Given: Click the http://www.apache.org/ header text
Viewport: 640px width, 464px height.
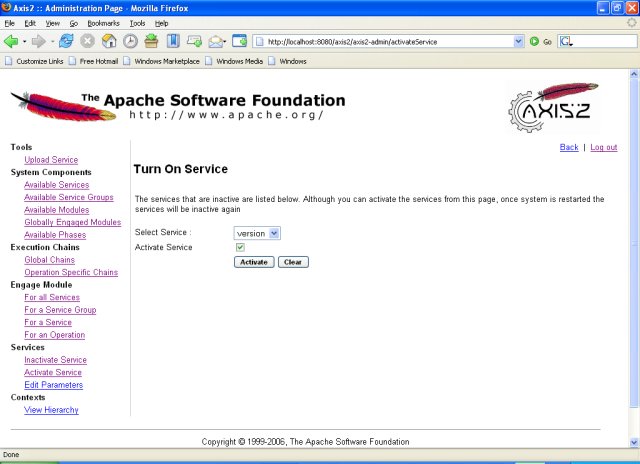Looking at the screenshot, I should pyautogui.click(x=227, y=115).
